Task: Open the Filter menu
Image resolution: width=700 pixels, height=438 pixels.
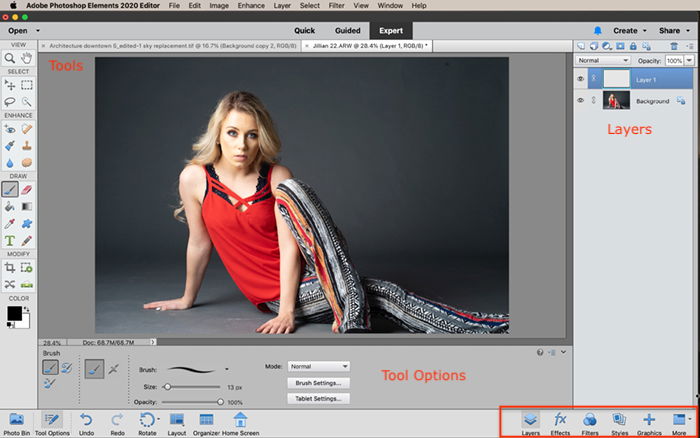Action: pyautogui.click(x=336, y=6)
